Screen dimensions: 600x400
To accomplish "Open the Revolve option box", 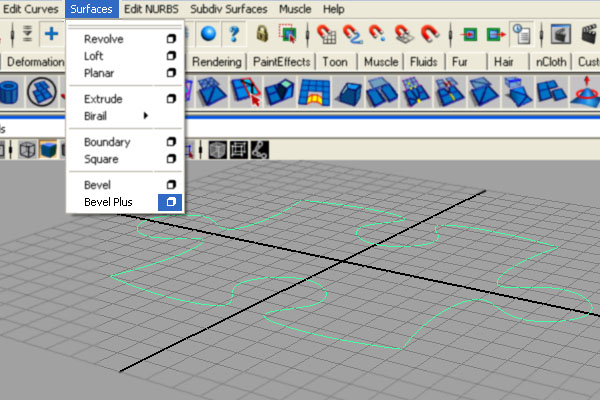I will click(171, 39).
